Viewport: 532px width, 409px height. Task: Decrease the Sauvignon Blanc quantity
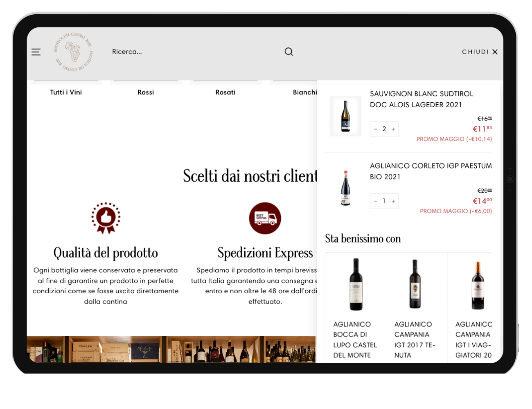pyautogui.click(x=375, y=129)
